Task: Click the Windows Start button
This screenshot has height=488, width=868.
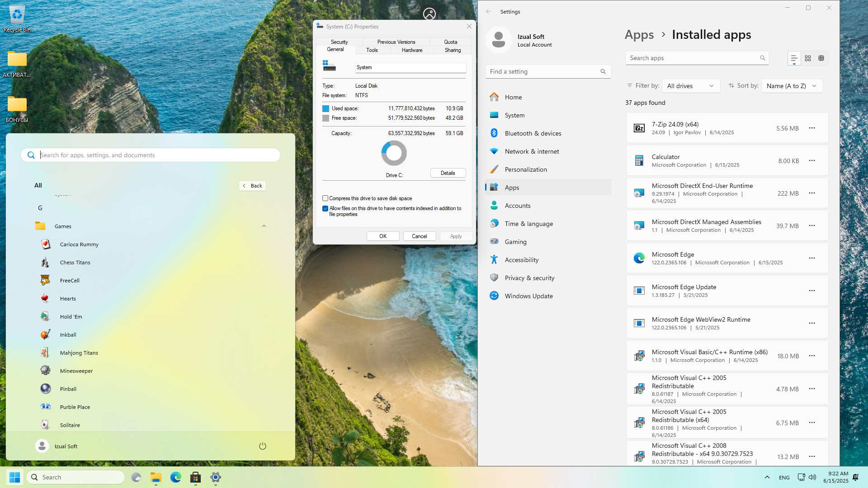Action: point(14,477)
